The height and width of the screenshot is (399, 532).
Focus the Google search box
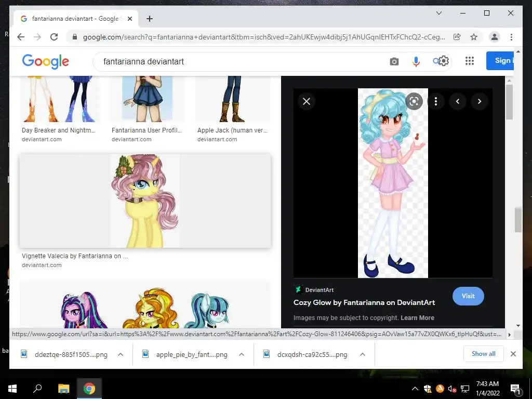pos(237,61)
